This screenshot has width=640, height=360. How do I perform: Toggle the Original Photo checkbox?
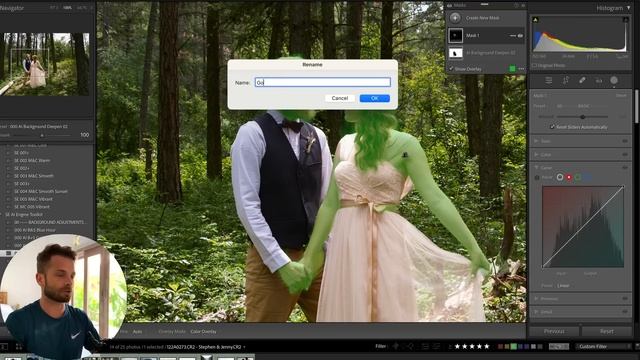click(534, 65)
